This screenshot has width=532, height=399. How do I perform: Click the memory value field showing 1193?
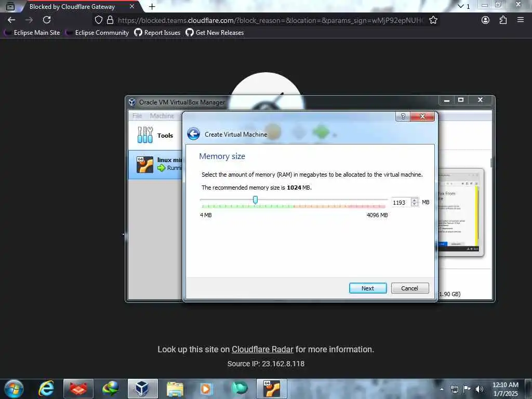[x=401, y=203]
